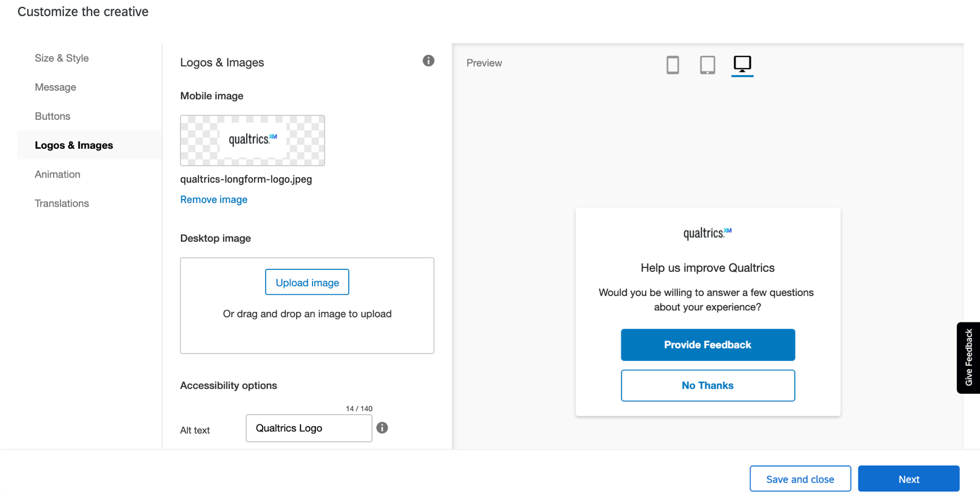This screenshot has height=496, width=980.
Task: Click the alt text info icon
Action: [382, 427]
